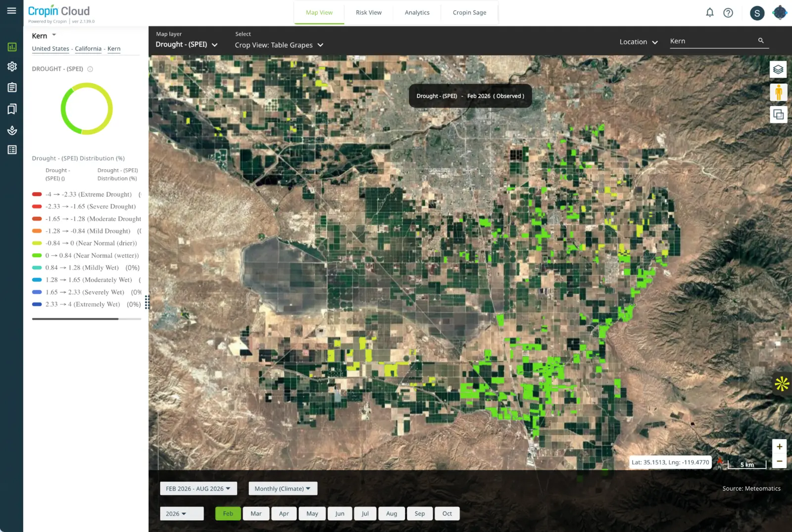Open the Location dropdown
Screen dimensions: 792x532
(639, 42)
